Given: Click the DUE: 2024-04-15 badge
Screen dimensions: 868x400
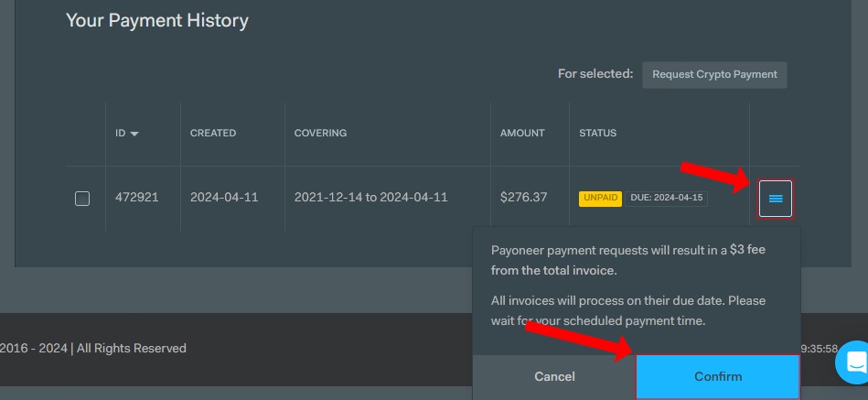Looking at the screenshot, I should [x=666, y=198].
